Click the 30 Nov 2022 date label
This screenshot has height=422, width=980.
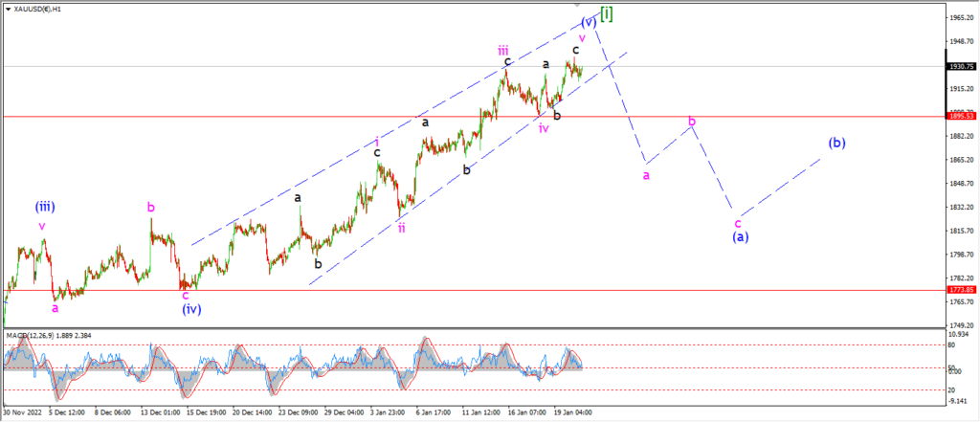[x=23, y=412]
